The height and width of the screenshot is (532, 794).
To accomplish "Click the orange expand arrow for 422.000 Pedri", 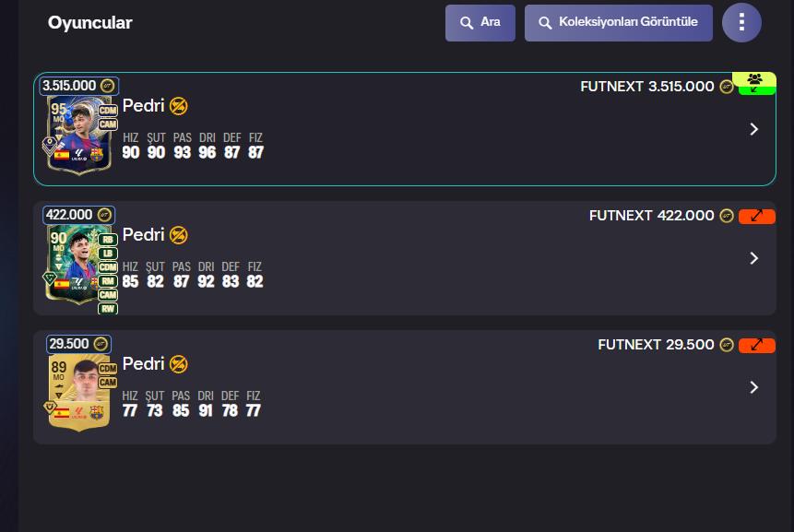I will click(x=756, y=216).
